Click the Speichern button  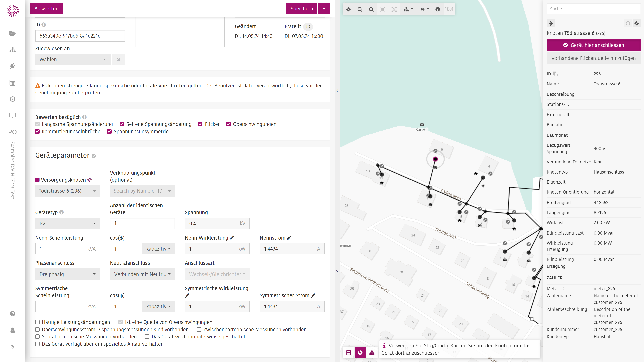coord(302,9)
